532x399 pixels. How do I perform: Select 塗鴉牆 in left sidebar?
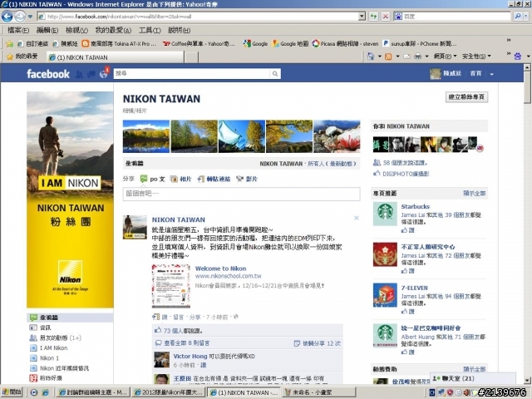[70, 318]
